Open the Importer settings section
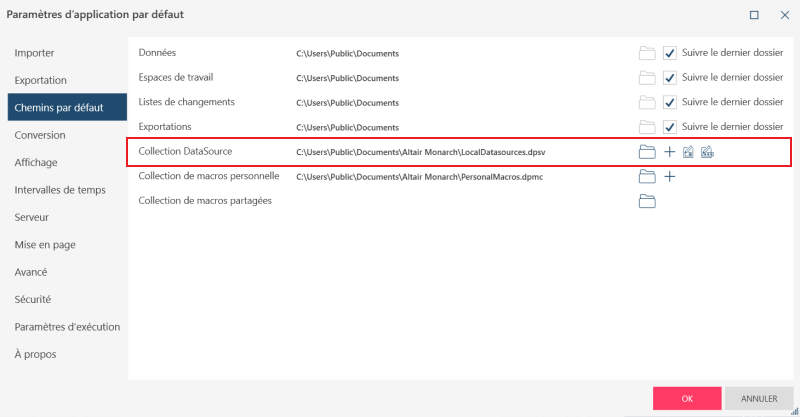Screen dimensions: 800x417 point(34,53)
